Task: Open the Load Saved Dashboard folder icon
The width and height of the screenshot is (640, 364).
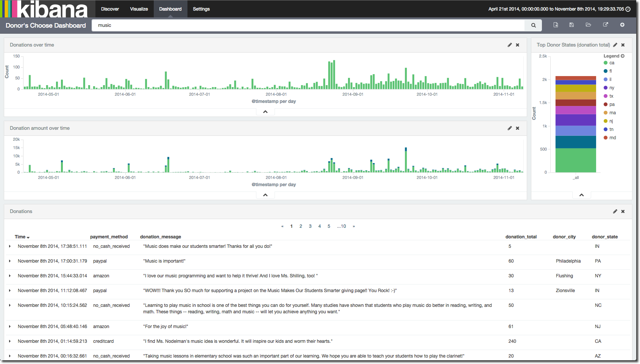Action: point(588,25)
